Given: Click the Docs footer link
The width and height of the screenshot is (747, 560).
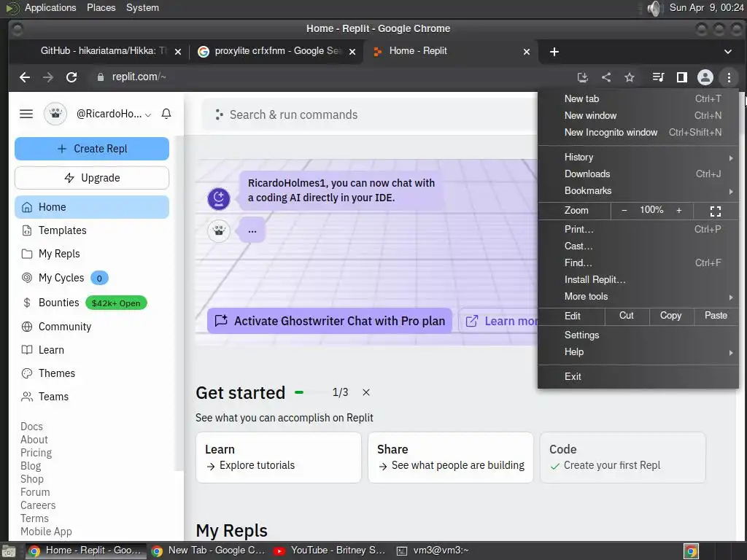Looking at the screenshot, I should pyautogui.click(x=31, y=427).
